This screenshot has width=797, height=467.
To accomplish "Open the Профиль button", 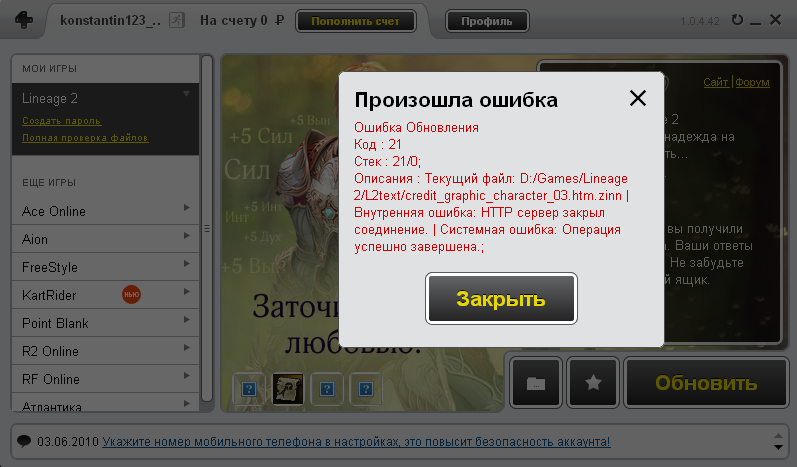I will [x=487, y=21].
